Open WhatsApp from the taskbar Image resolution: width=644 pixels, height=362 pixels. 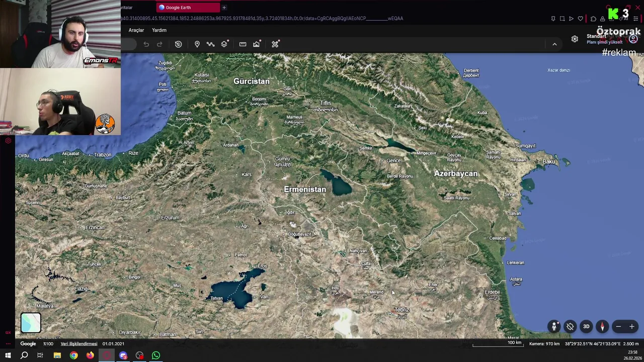click(x=156, y=355)
